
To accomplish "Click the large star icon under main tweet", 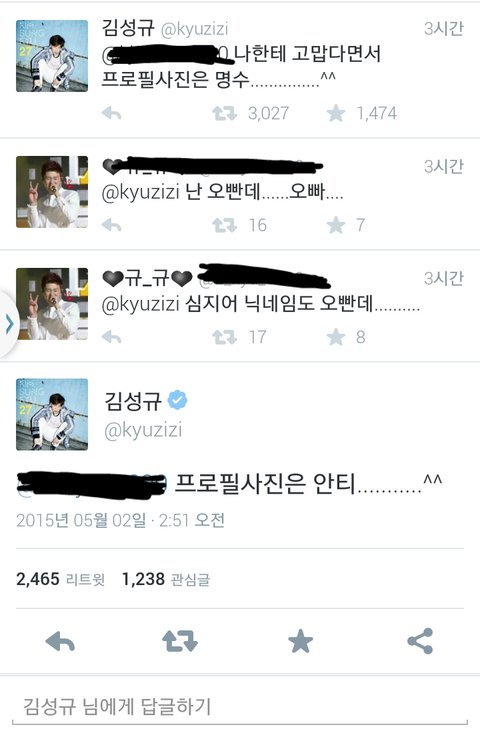I will pyautogui.click(x=300, y=641).
